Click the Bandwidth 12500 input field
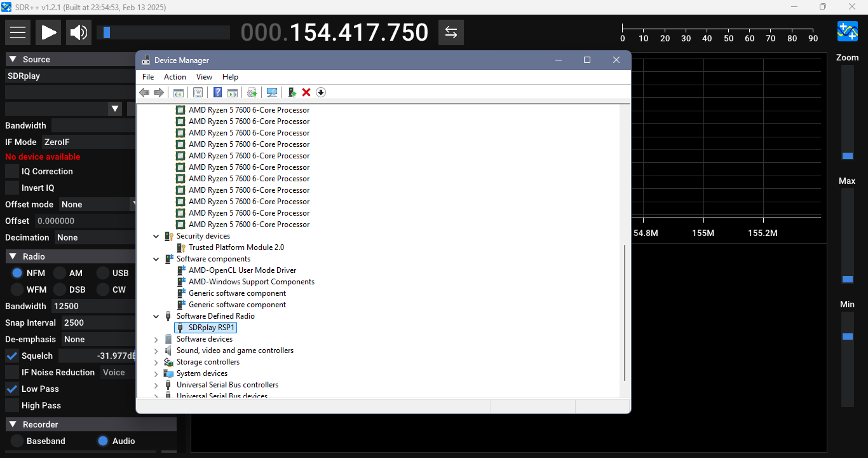Image resolution: width=868 pixels, height=458 pixels. pos(94,306)
